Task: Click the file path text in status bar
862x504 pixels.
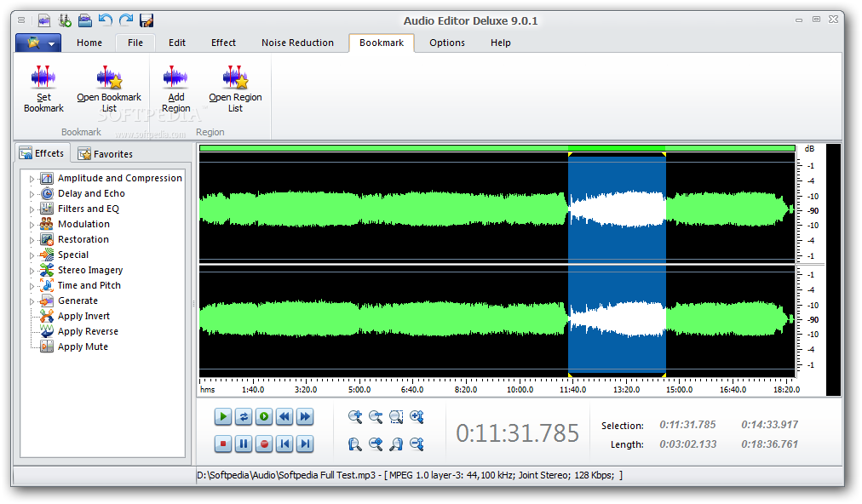Action: pos(410,475)
